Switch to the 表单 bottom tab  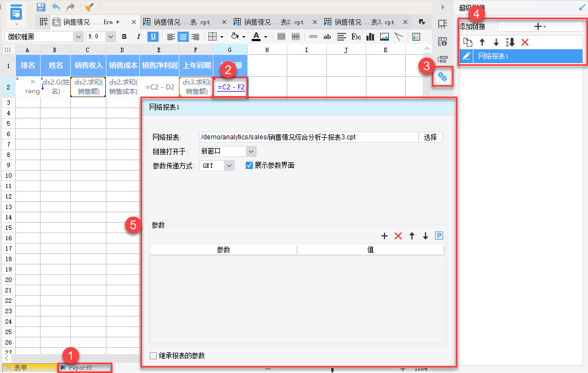[30, 368]
